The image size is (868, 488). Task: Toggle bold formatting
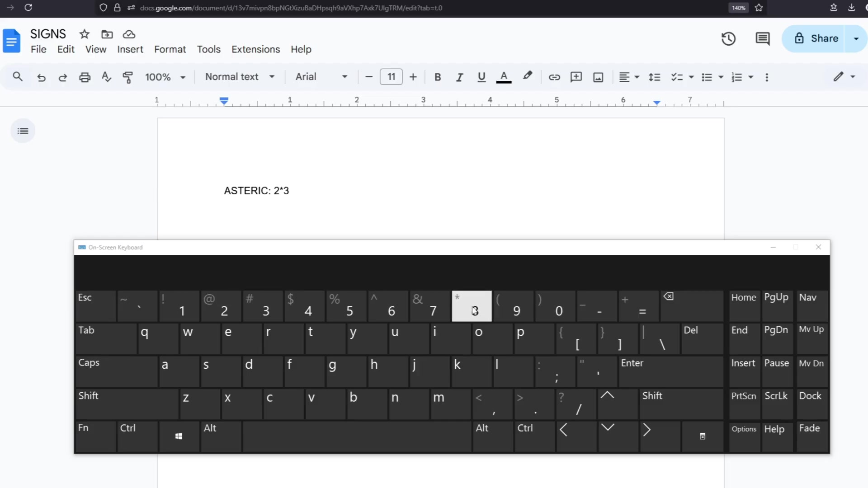pos(437,77)
